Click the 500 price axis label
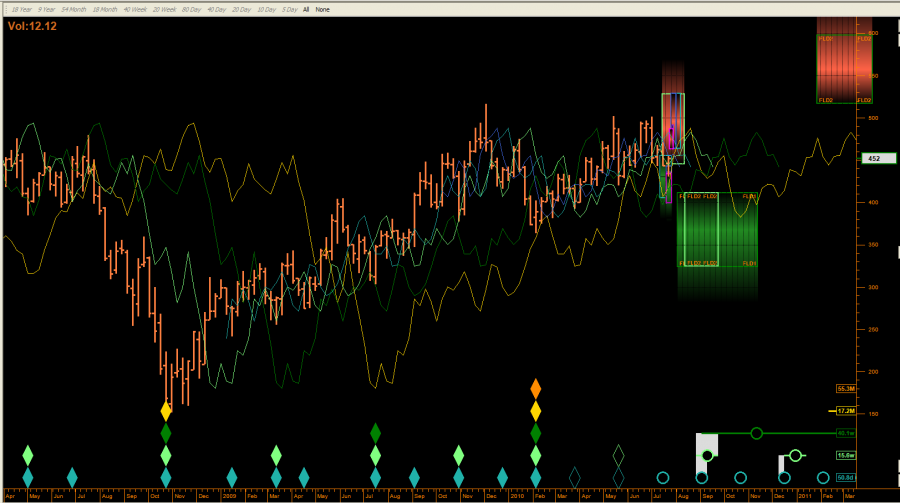 (873, 118)
